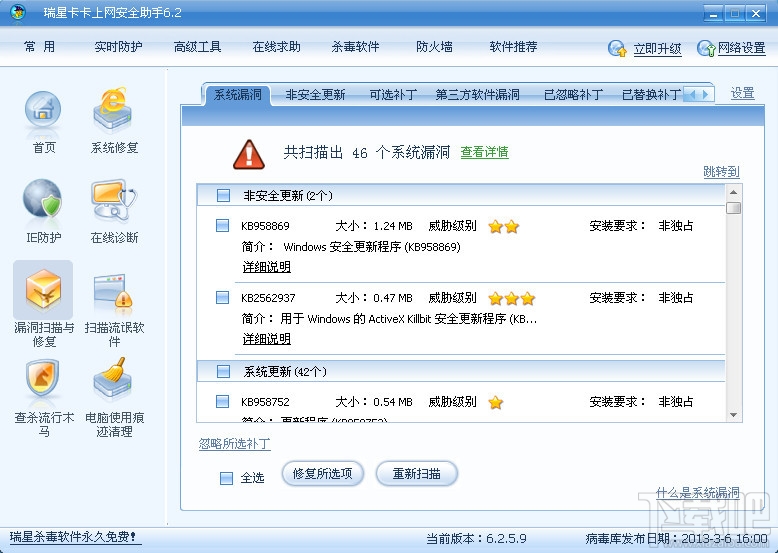Click the list scrollbar down arrow
778x553 pixels.
point(733,415)
